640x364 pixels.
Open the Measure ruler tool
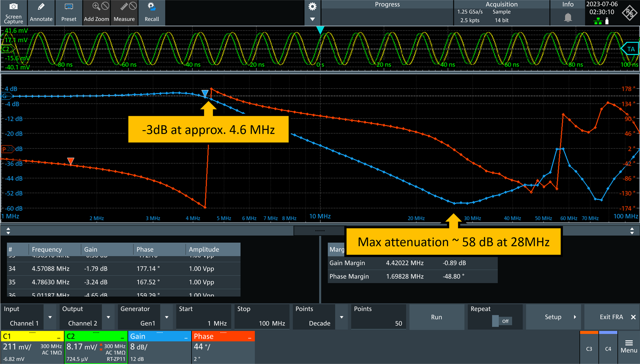tap(124, 7)
